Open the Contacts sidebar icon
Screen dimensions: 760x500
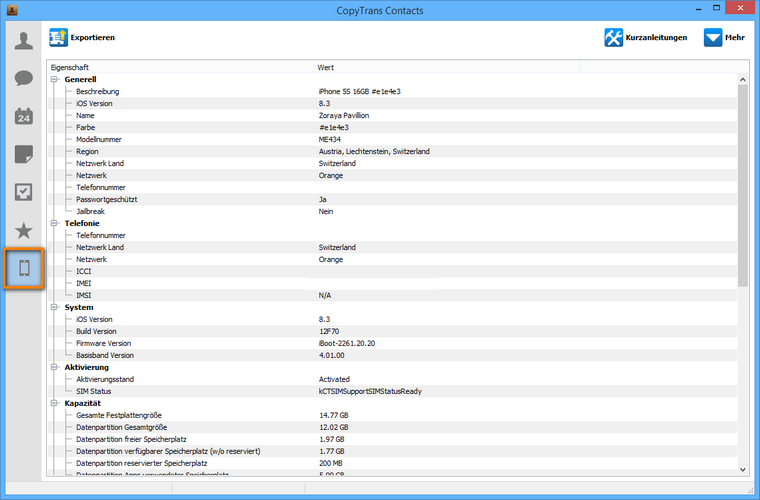click(x=24, y=41)
